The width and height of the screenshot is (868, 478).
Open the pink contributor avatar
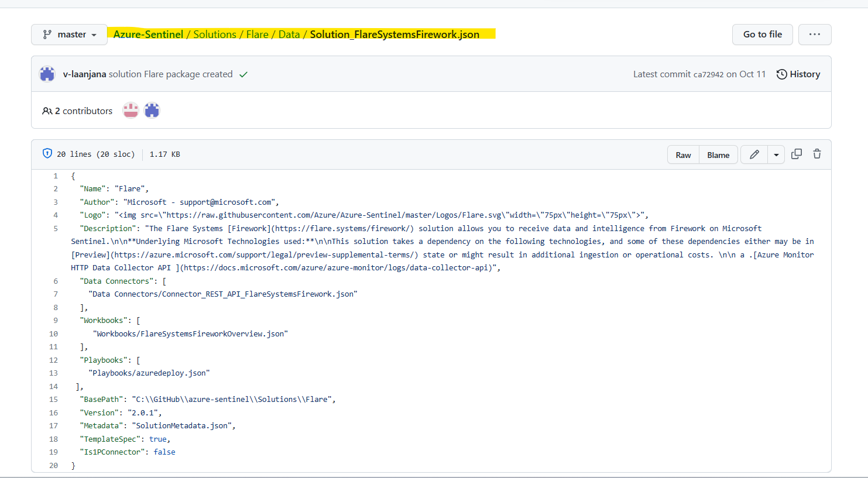(x=131, y=111)
